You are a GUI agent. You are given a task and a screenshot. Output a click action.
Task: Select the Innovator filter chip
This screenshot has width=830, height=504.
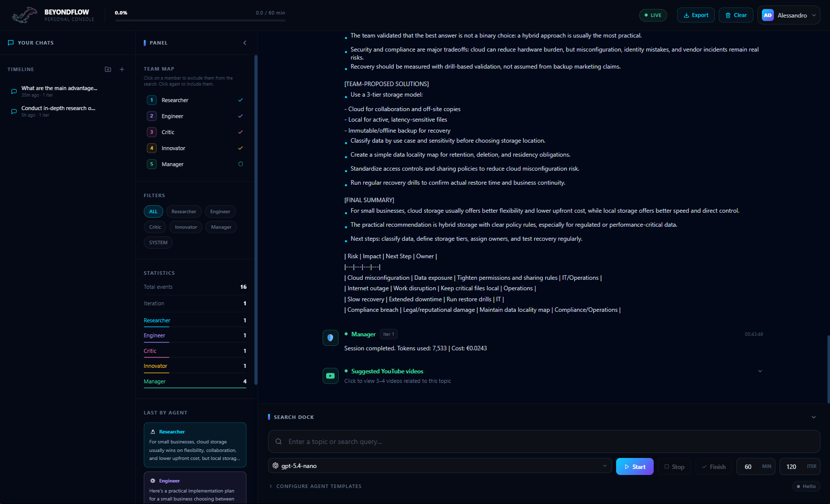click(x=186, y=227)
